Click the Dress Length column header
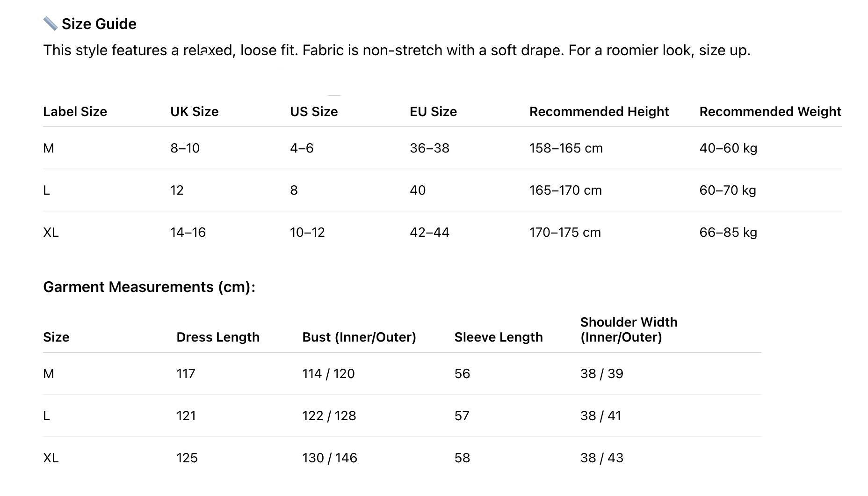 [217, 337]
